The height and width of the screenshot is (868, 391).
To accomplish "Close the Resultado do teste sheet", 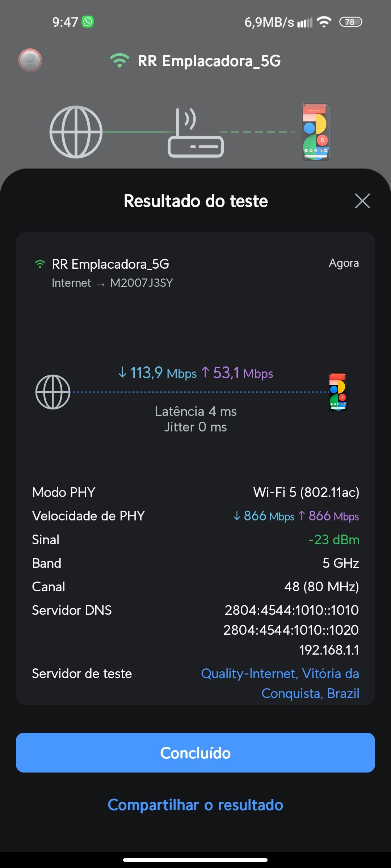I will 362,201.
